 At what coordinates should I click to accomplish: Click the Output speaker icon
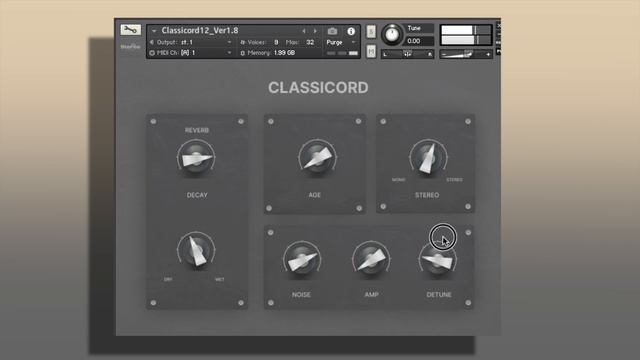pyautogui.click(x=152, y=42)
